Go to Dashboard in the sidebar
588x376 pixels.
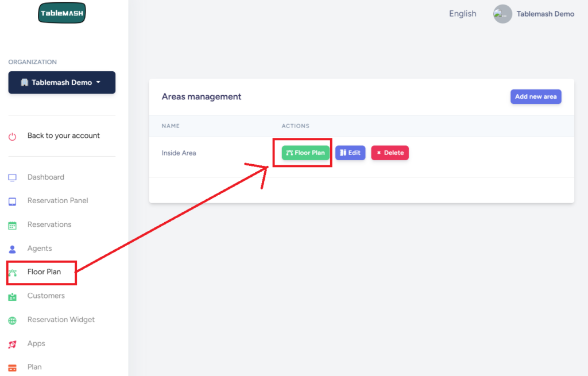(x=46, y=177)
